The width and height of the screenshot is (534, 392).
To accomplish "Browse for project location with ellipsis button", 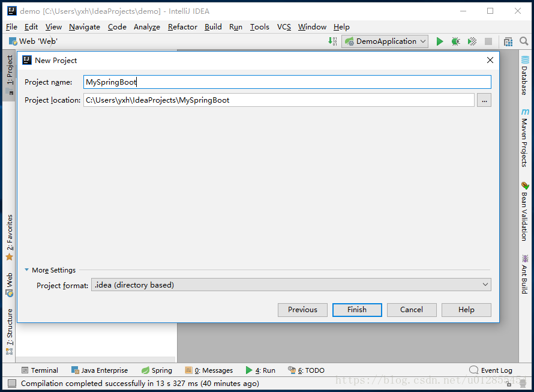I will pyautogui.click(x=484, y=100).
